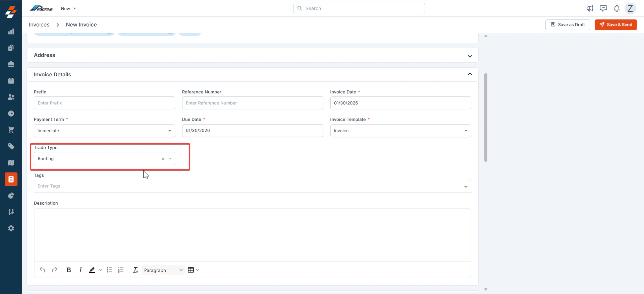Insert a bulleted list
Viewport: 644px width, 294px height.
click(x=109, y=270)
